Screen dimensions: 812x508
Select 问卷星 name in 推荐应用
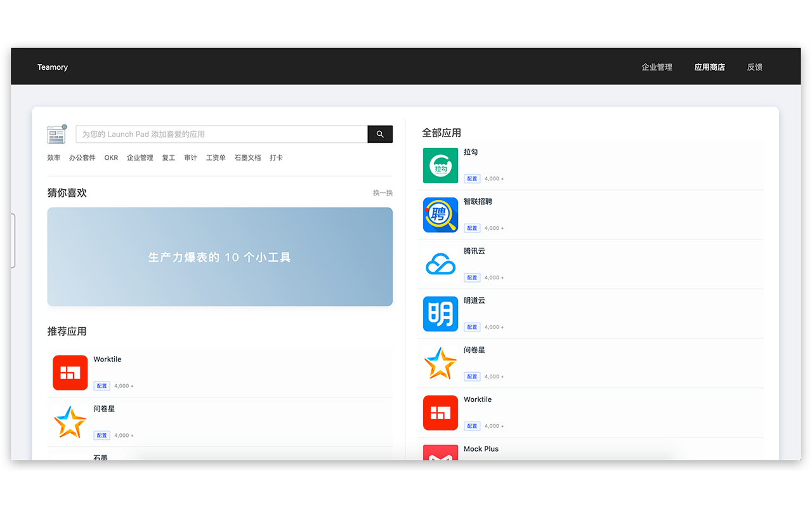pyautogui.click(x=104, y=409)
